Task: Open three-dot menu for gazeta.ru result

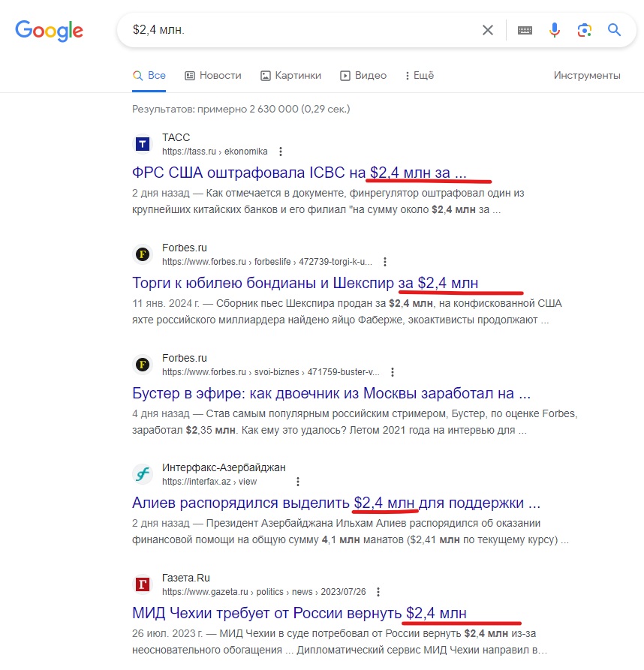Action: pyautogui.click(x=378, y=592)
